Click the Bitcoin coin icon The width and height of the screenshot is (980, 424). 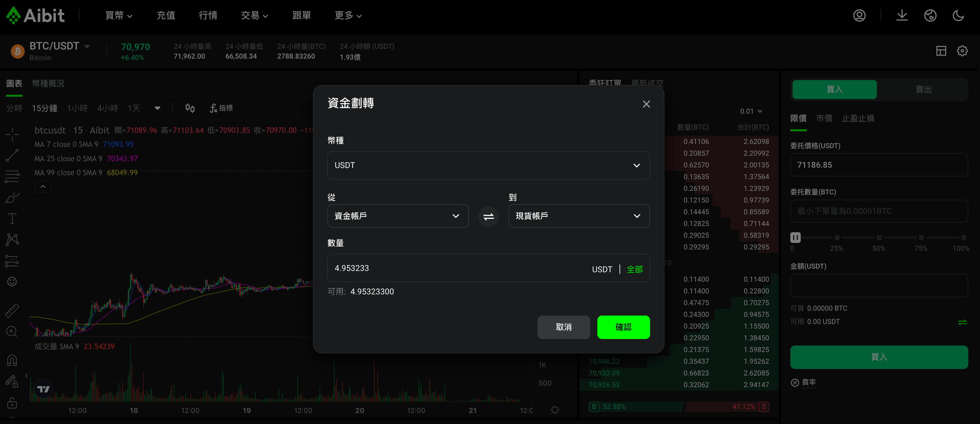18,51
